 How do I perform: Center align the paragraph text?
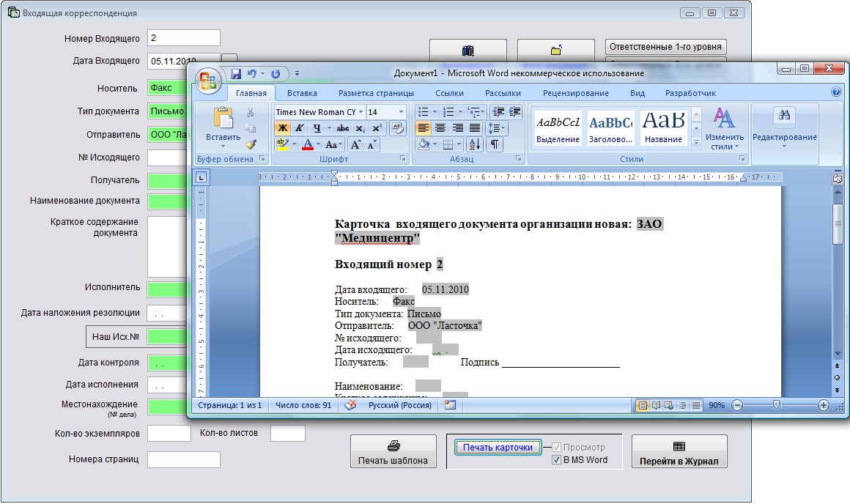tap(440, 128)
